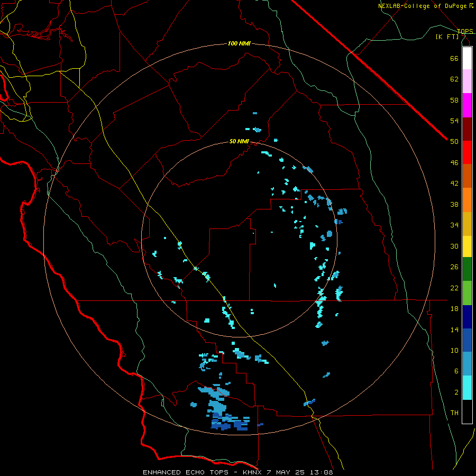The height and width of the screenshot is (476, 476).
Task: Click the legend value 10
Action: tap(454, 351)
